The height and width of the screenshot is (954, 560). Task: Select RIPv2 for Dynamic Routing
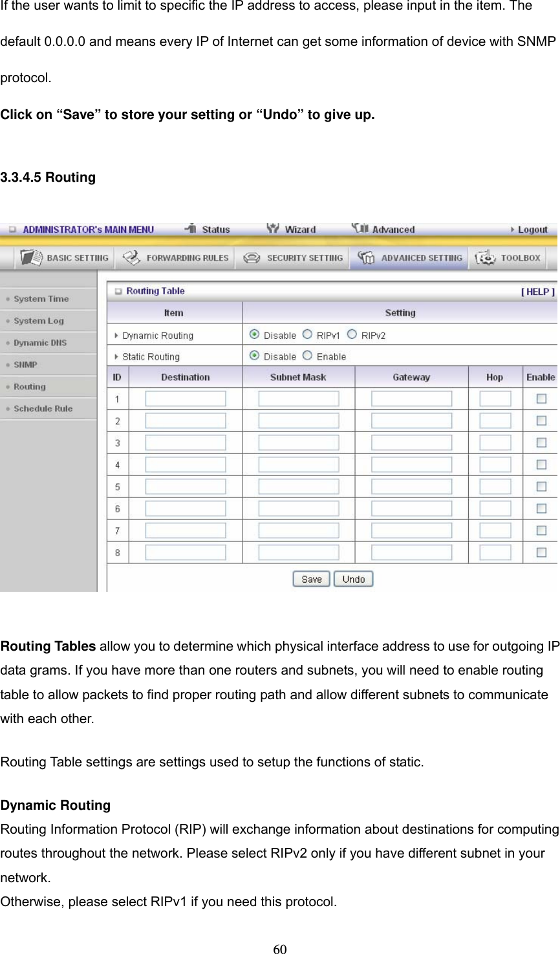click(352, 334)
